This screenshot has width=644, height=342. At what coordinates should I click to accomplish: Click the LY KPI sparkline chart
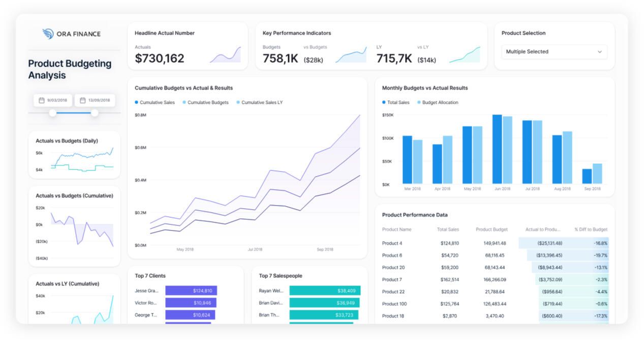pos(465,54)
